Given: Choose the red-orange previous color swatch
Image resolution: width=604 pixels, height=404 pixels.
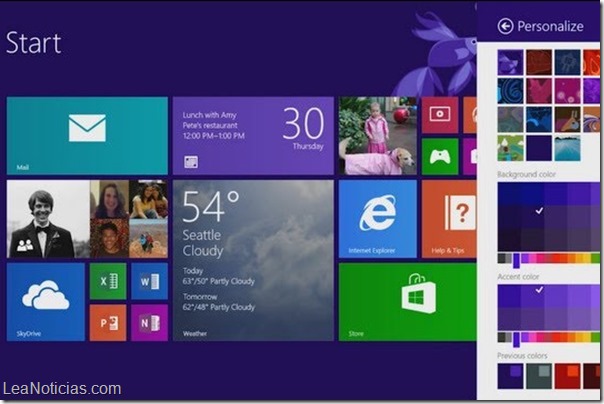Looking at the screenshot, I should [x=567, y=376].
